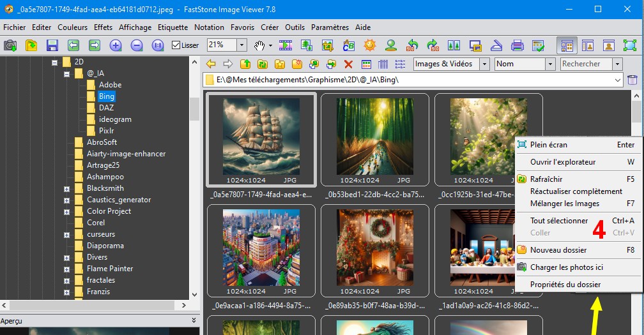This screenshot has height=335, width=644.
Task: Choose Nouveau dossier in context menu
Action: pos(578,250)
